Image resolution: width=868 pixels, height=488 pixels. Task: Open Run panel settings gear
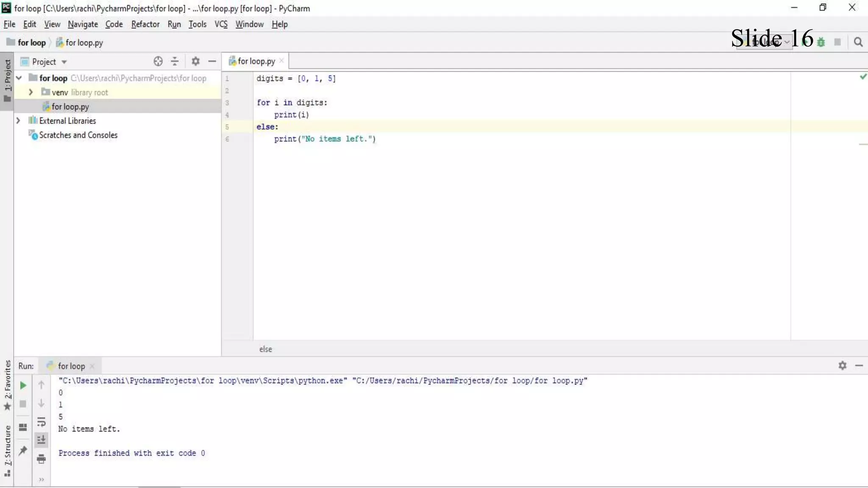843,366
